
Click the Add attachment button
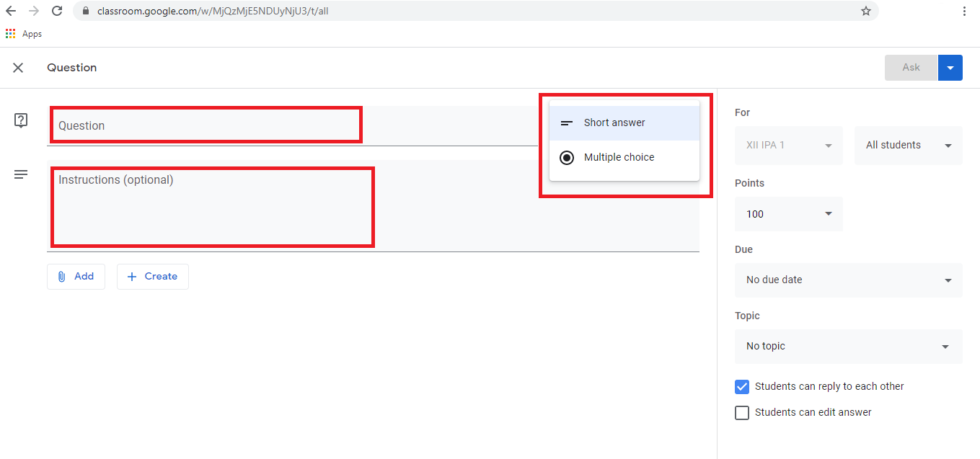tap(76, 277)
